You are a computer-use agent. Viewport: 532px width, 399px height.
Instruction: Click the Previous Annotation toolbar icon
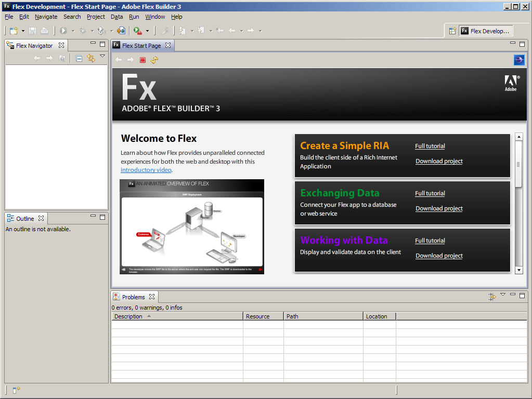pos(201,31)
